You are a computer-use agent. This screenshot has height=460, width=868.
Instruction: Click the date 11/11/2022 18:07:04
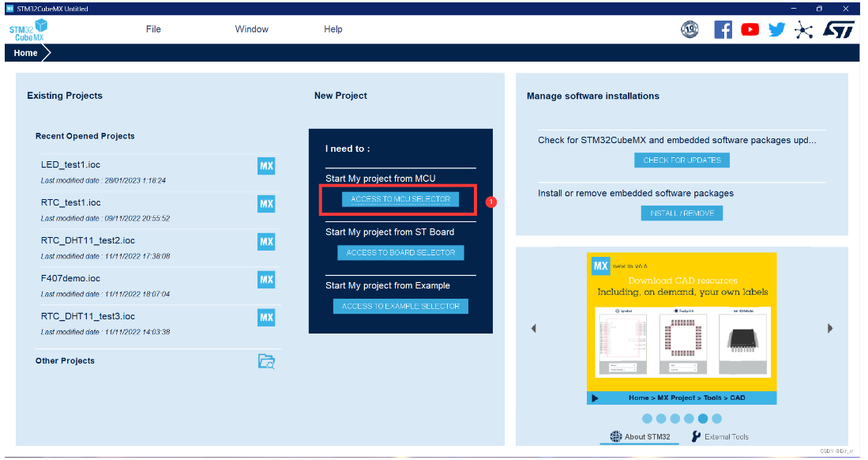click(137, 294)
